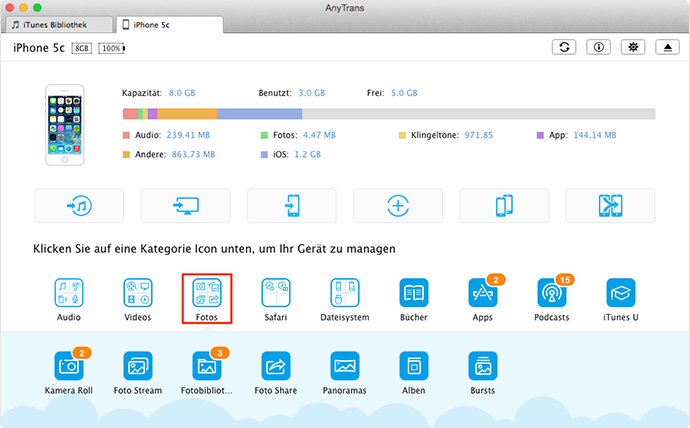Open Bursts

tap(483, 366)
